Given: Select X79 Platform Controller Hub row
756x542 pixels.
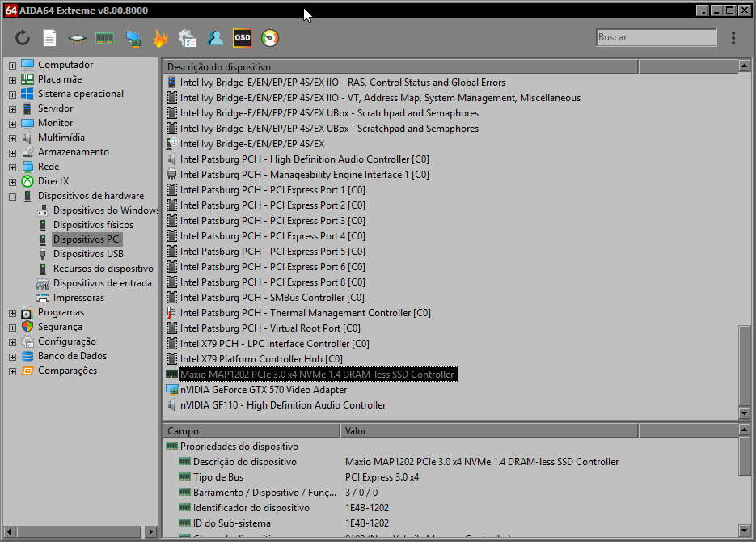Looking at the screenshot, I should [261, 358].
